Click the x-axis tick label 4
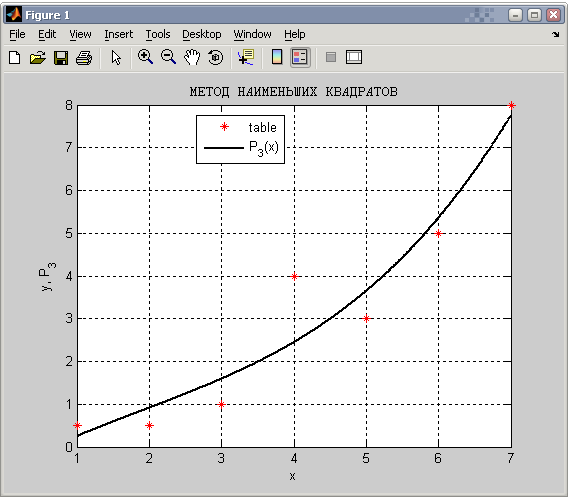 tap(294, 459)
